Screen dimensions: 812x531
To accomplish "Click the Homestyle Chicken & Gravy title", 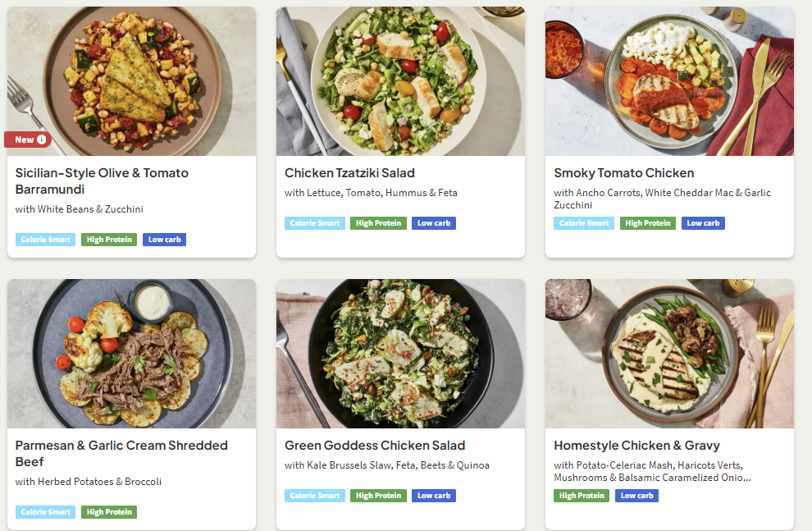I will click(x=636, y=446).
